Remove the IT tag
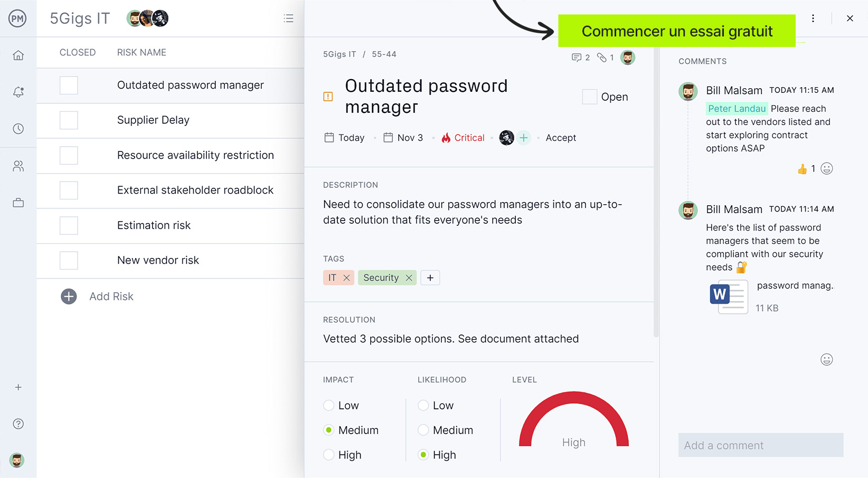 coord(346,278)
